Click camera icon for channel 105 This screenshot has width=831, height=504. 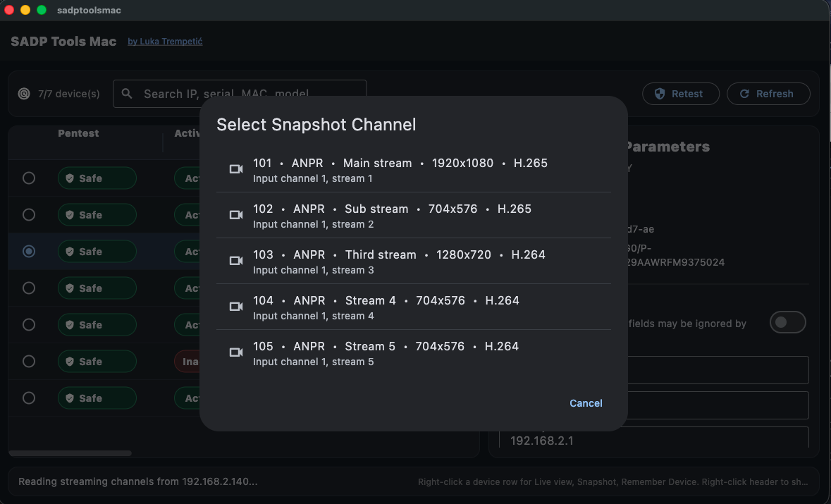click(236, 352)
